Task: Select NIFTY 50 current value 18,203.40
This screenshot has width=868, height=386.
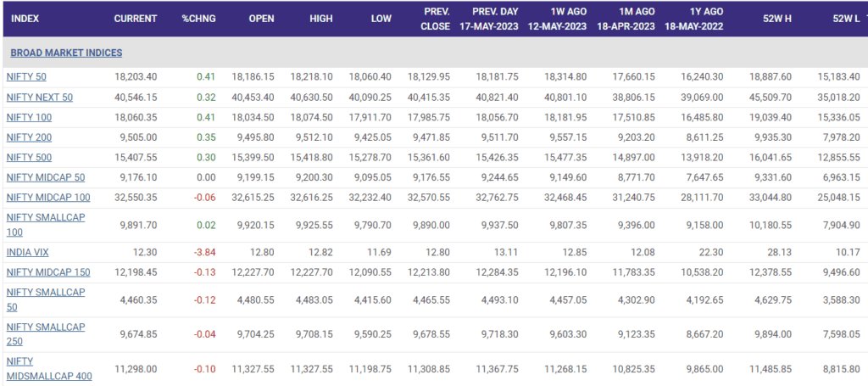Action: click(x=135, y=77)
